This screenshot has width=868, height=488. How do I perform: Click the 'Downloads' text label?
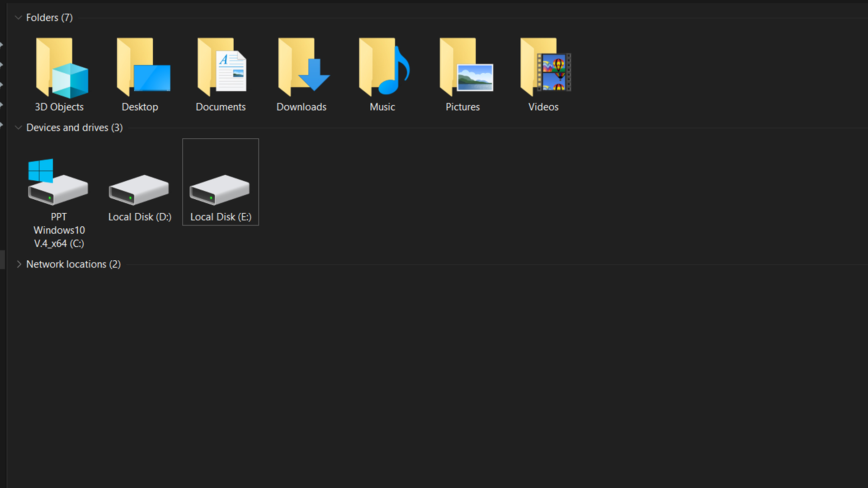click(x=302, y=107)
